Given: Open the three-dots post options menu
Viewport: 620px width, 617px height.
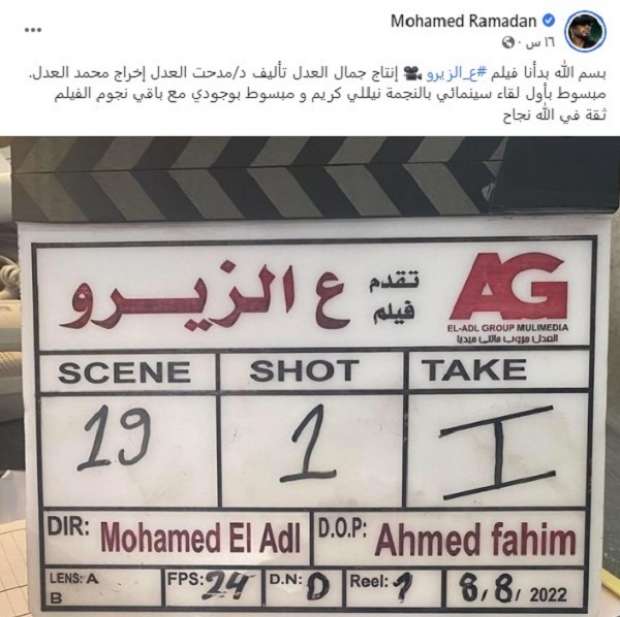Looking at the screenshot, I should [33, 30].
